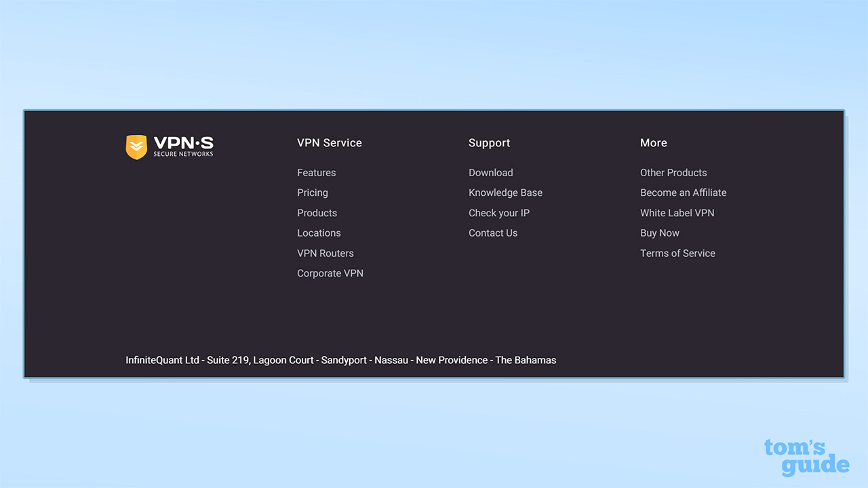Click the VPN.S Secure Networks wordmark
This screenshot has width=868, height=488.
tap(183, 146)
